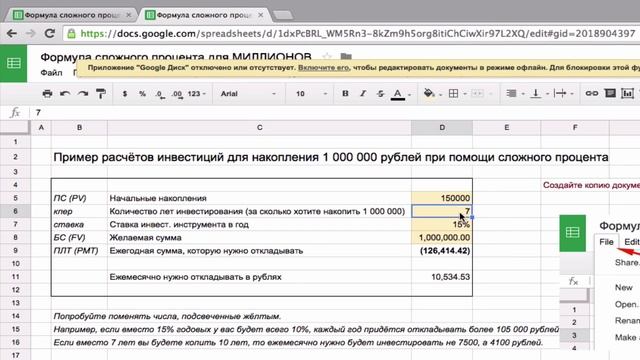Open the vertical align dropdown
Image resolution: width=640 pixels, height=360 pixels.
539,93
